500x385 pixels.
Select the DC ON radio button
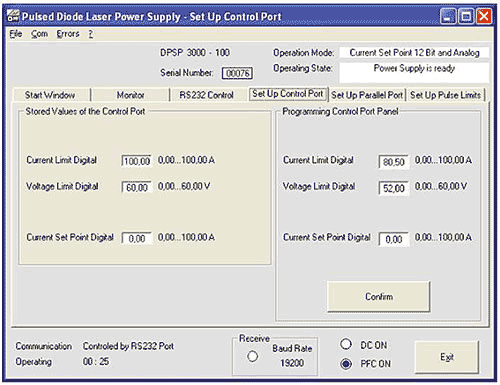(346, 344)
